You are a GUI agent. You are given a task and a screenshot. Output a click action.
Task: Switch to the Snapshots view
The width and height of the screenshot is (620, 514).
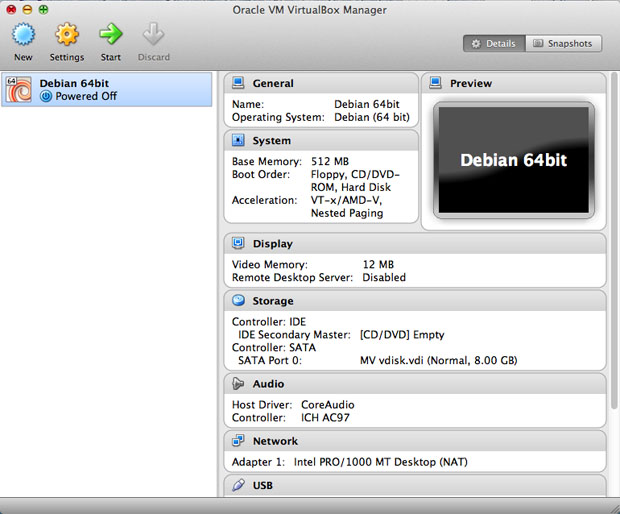[563, 43]
